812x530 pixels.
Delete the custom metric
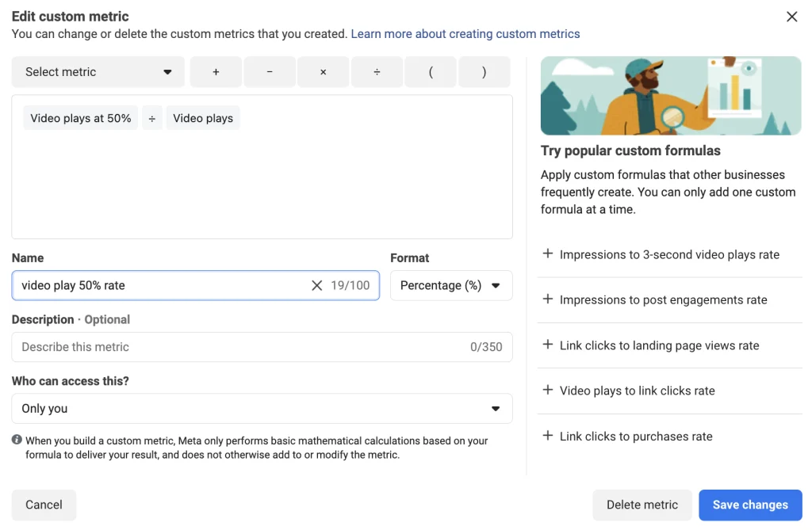642,505
